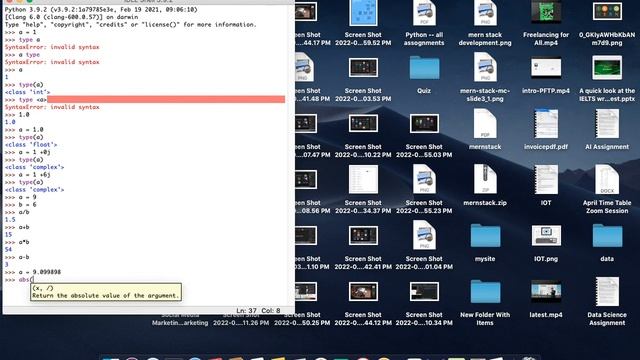Select partially hidden Screen Shot ....08.56 PM icon
640x360 pixels.
pyautogui.click(x=306, y=179)
